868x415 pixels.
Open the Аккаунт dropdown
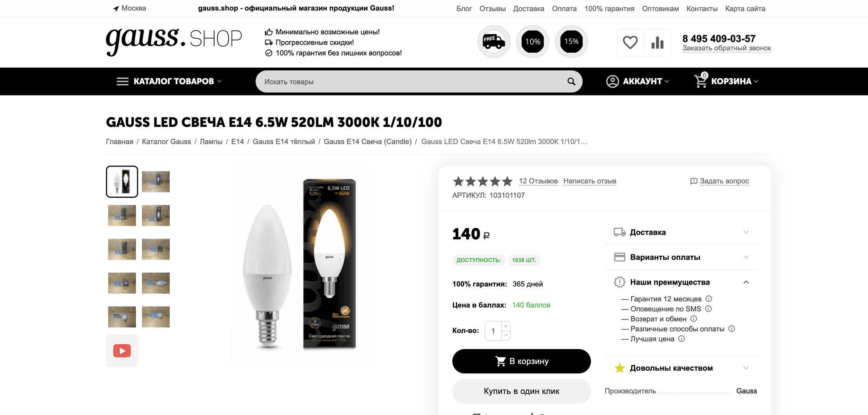(x=638, y=81)
